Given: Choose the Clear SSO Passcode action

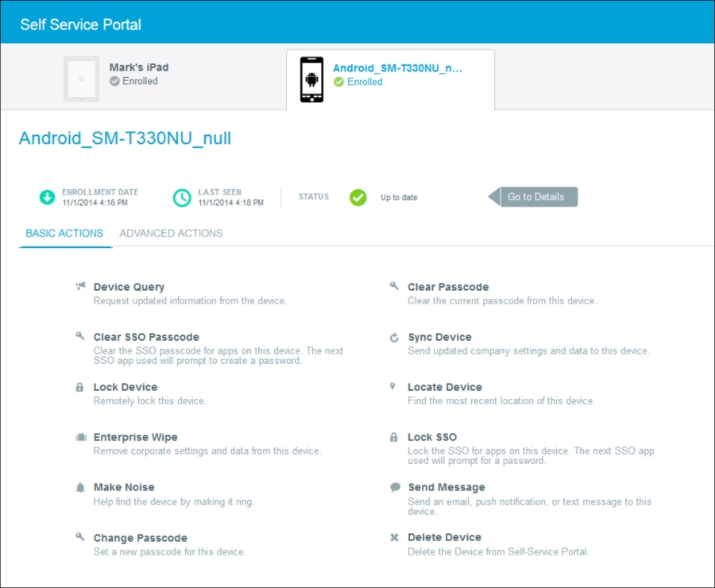Looking at the screenshot, I should click(146, 337).
